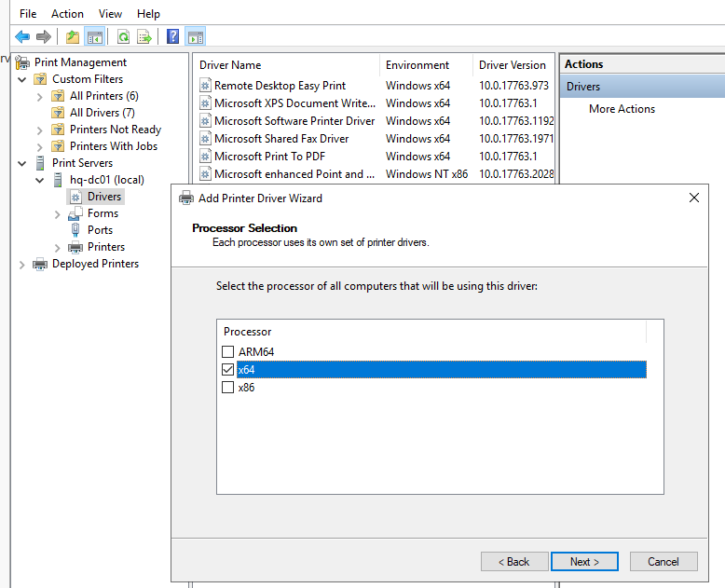
Task: Open the View menu
Action: (x=110, y=14)
